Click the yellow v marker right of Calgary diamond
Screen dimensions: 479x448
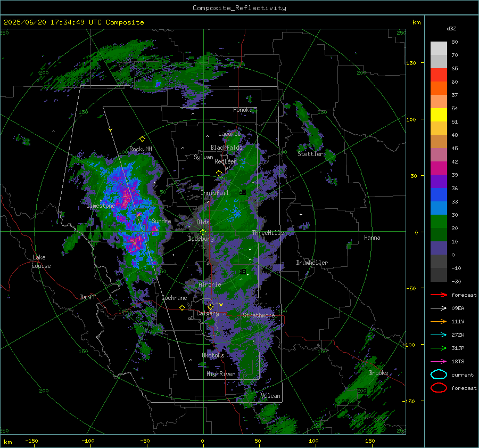(x=221, y=305)
